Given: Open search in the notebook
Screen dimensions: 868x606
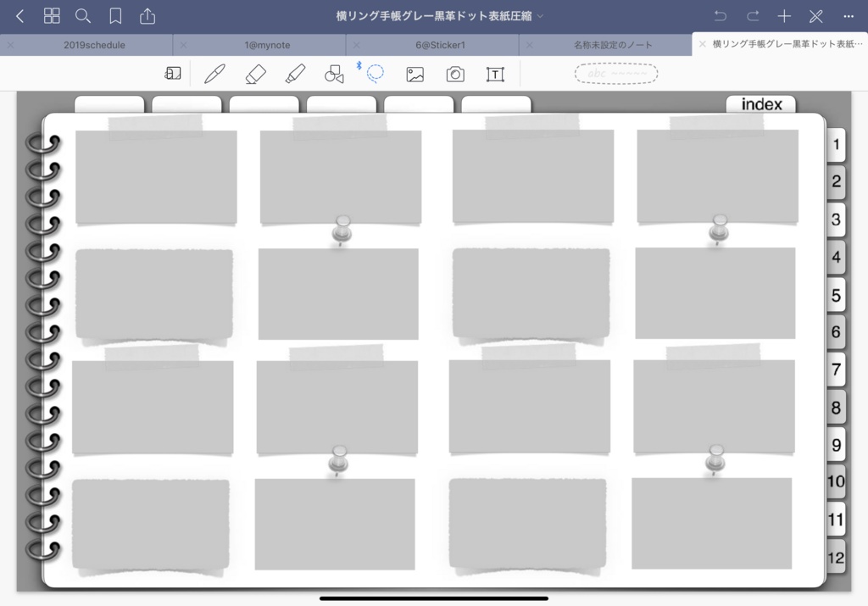Looking at the screenshot, I should (x=82, y=15).
